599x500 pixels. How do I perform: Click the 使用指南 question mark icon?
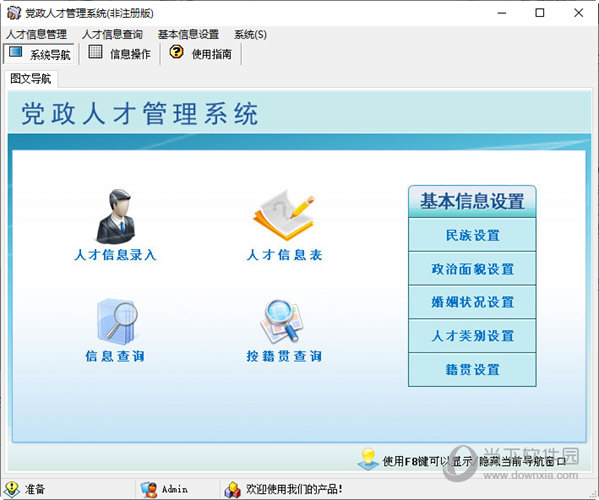[x=176, y=52]
